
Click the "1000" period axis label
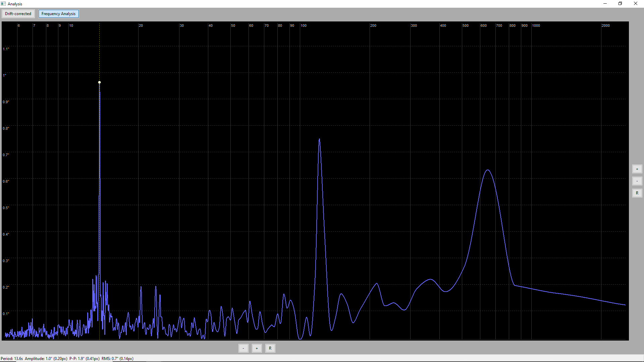click(536, 25)
